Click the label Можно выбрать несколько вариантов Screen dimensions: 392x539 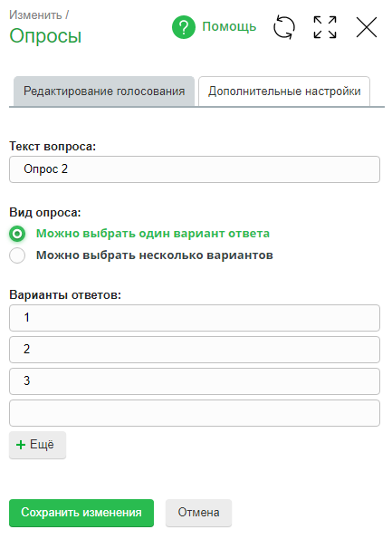click(155, 255)
